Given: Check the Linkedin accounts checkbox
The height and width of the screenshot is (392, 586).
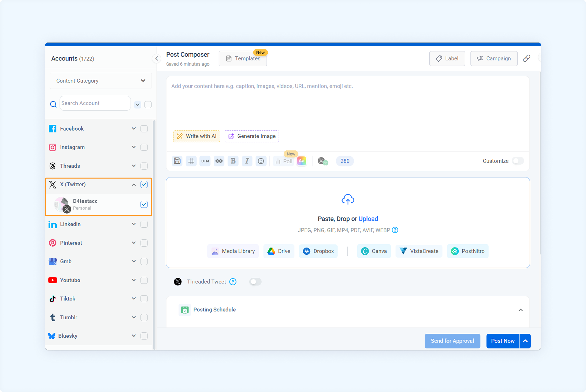Looking at the screenshot, I should click(x=144, y=224).
